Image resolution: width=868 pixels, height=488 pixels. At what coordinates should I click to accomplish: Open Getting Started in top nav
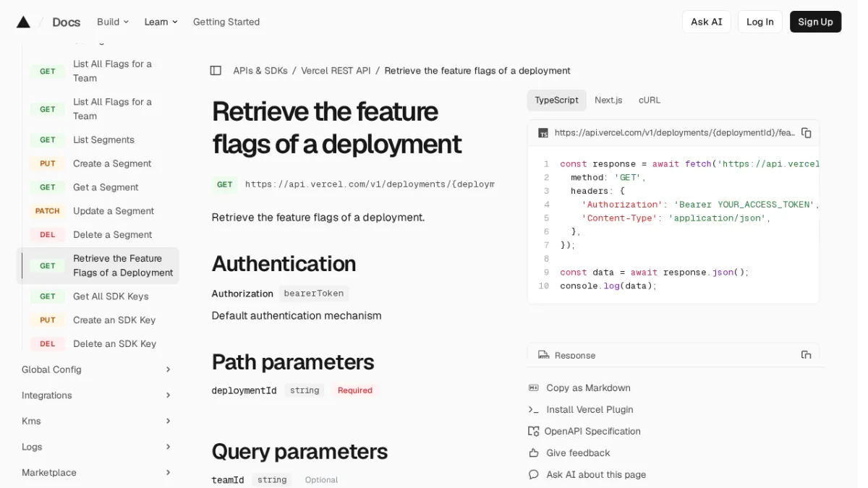[x=226, y=22]
